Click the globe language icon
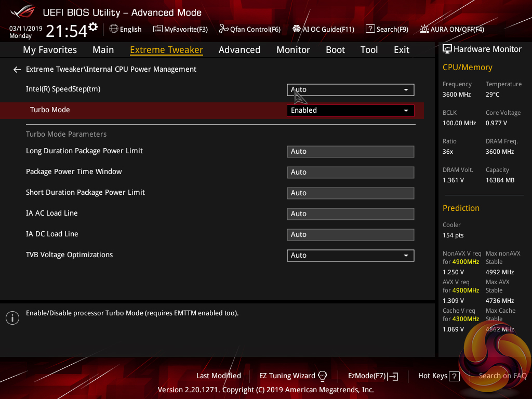The width and height of the screenshot is (532, 399). [x=114, y=29]
